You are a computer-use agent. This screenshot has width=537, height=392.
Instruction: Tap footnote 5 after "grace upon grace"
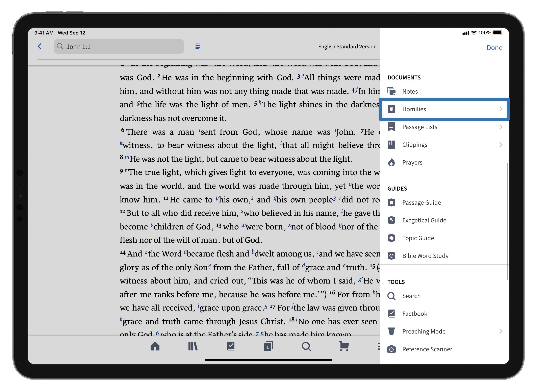click(x=266, y=307)
